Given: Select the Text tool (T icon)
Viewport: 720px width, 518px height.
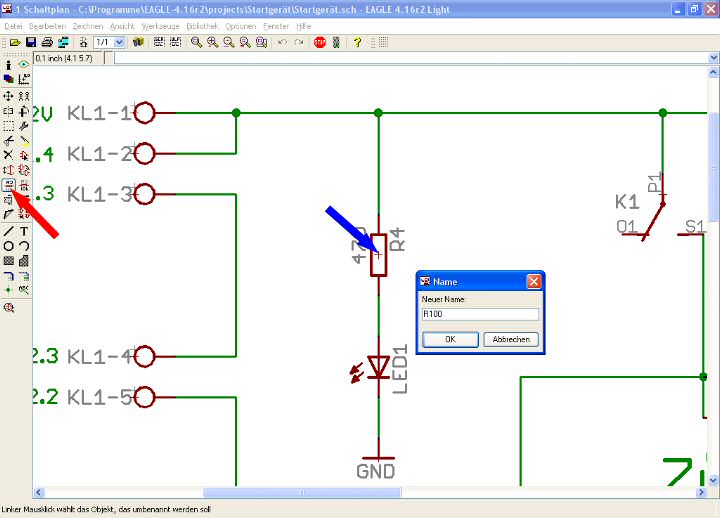Looking at the screenshot, I should [x=24, y=231].
